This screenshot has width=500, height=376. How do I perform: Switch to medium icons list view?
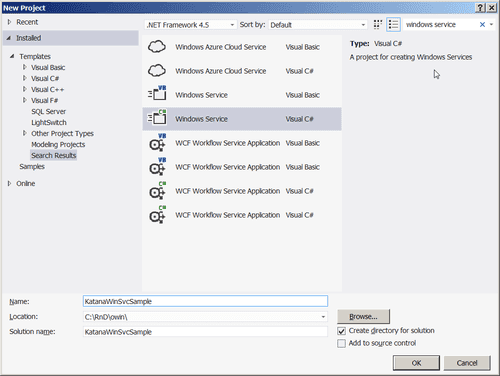tap(393, 25)
